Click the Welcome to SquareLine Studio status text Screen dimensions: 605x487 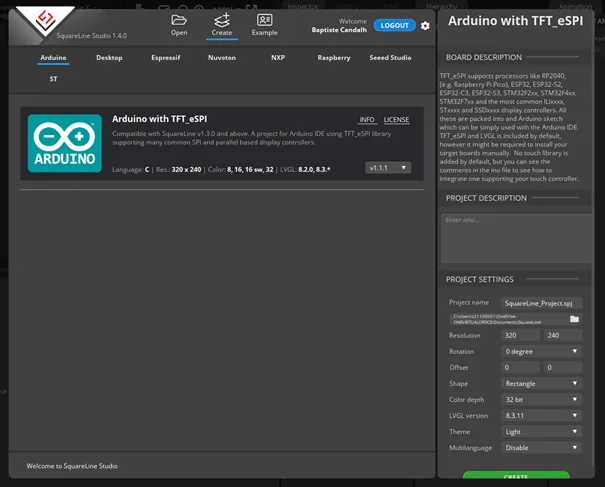(72, 466)
